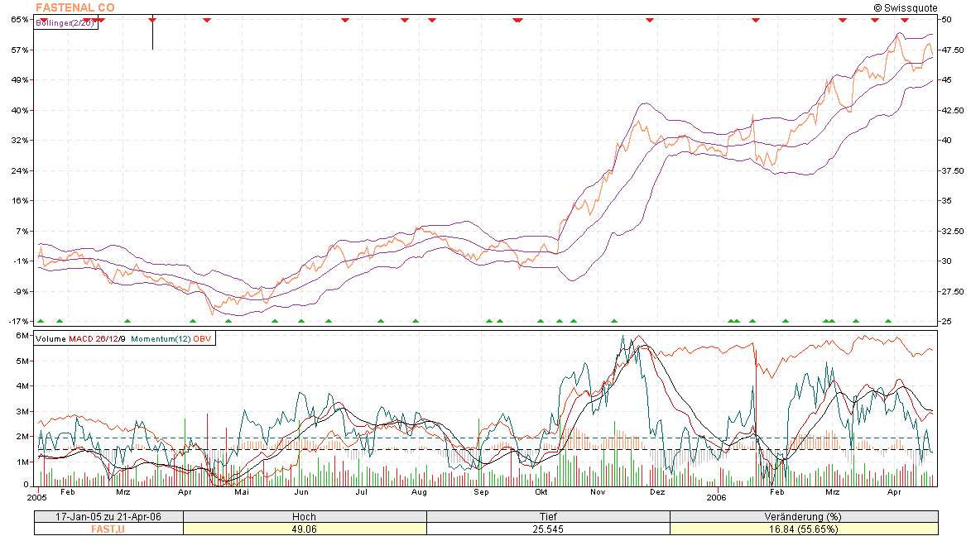Click the 6M volume axis label
This screenshot has width=971, height=560.
tap(22, 335)
